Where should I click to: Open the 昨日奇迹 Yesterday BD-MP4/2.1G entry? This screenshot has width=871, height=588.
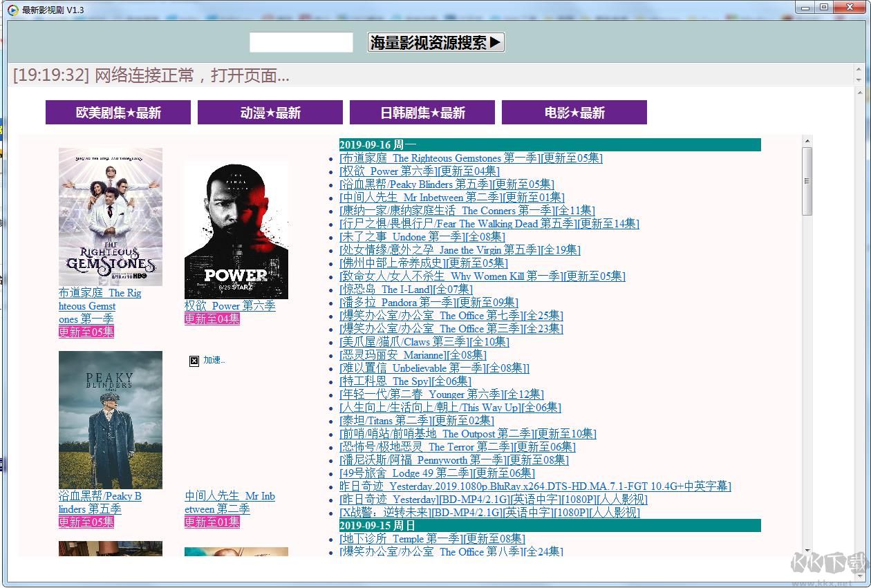(x=494, y=500)
